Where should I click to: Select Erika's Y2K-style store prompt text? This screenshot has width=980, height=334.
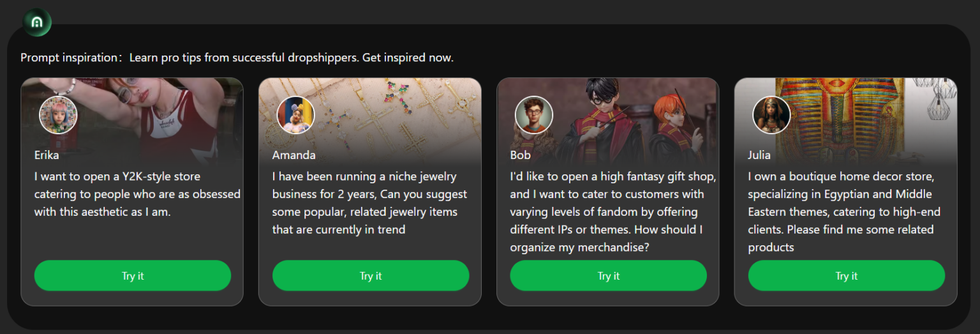coord(137,194)
